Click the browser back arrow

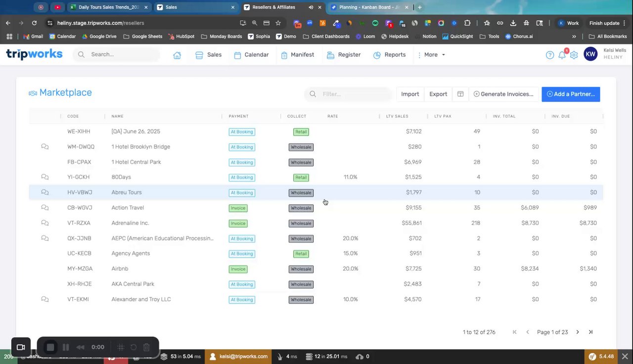point(8,23)
